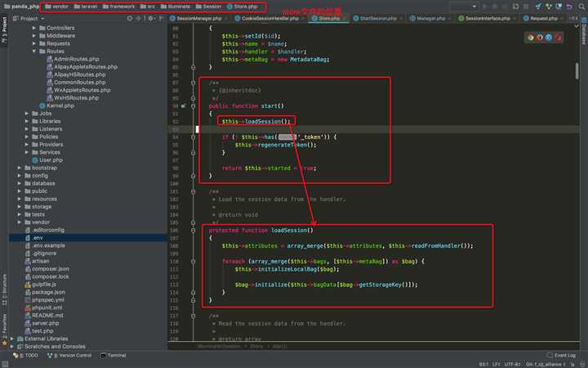
Task: Open WxAppletsRoutes.php in project tree
Action: point(78,90)
